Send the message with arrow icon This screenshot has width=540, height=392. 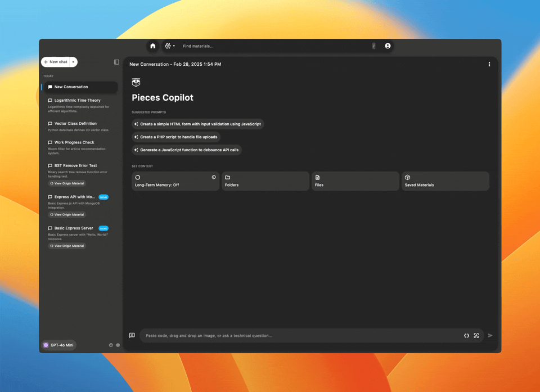490,336
